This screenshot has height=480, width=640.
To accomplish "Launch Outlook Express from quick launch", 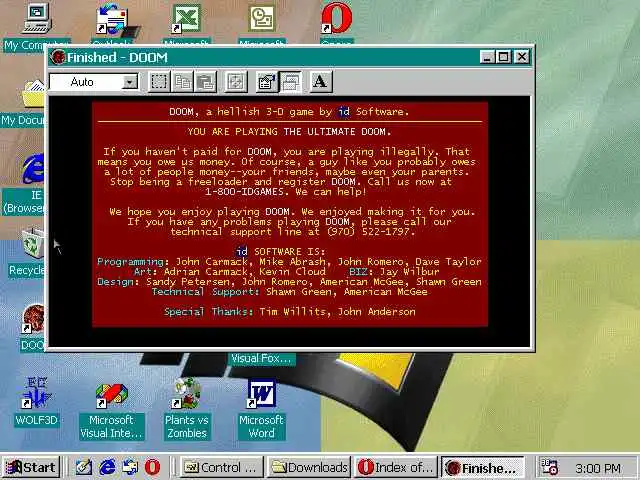I will [x=130, y=467].
